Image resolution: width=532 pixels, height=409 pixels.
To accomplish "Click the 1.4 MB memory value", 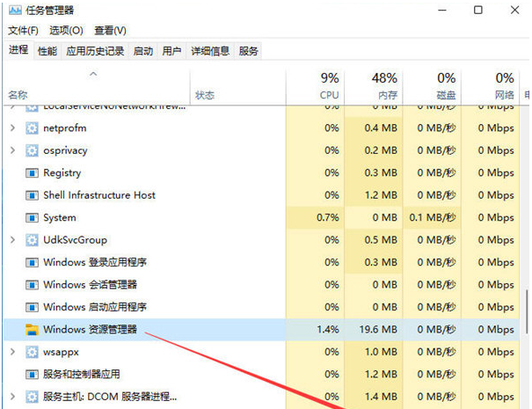I will click(381, 397).
